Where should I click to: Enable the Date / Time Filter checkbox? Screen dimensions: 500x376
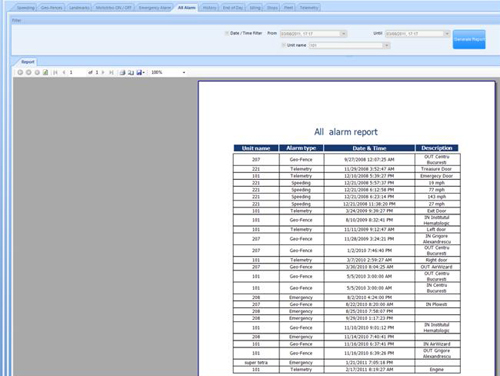pyautogui.click(x=227, y=33)
